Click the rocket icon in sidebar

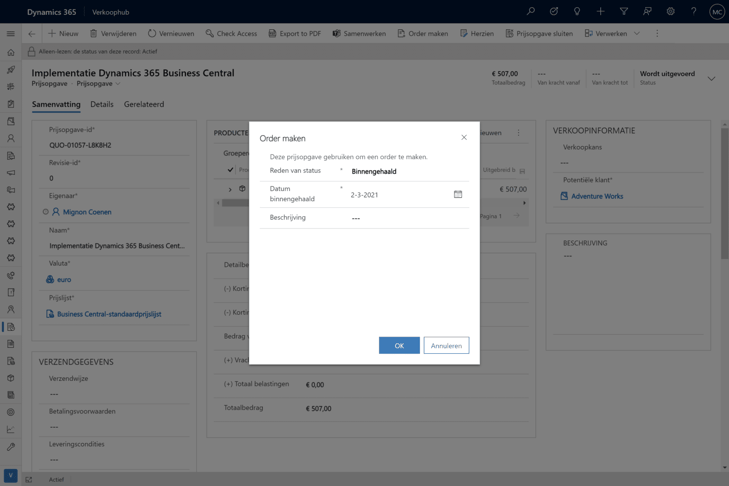click(x=11, y=70)
